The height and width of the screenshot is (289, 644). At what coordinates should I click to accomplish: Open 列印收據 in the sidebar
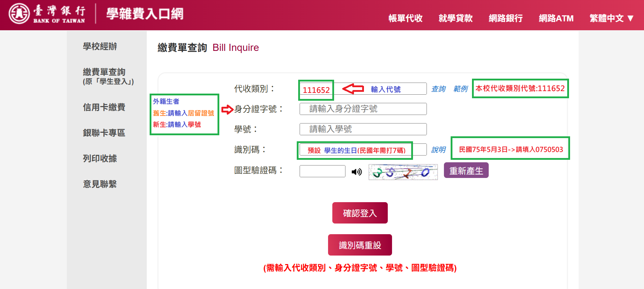click(100, 158)
